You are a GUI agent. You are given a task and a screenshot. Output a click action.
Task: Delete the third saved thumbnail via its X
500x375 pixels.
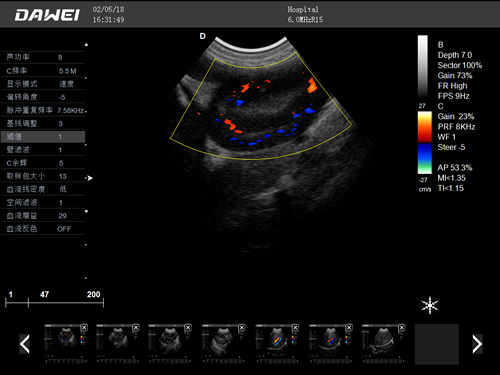point(188,328)
